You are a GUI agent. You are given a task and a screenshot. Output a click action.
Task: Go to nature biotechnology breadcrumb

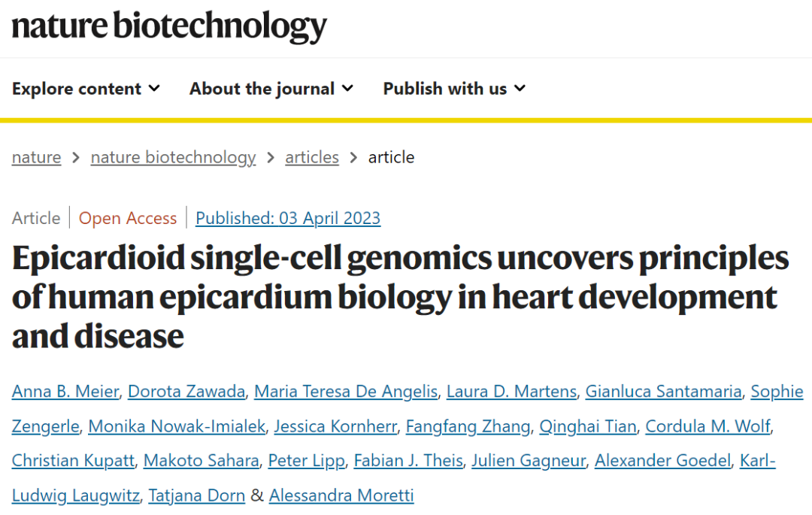(x=173, y=157)
